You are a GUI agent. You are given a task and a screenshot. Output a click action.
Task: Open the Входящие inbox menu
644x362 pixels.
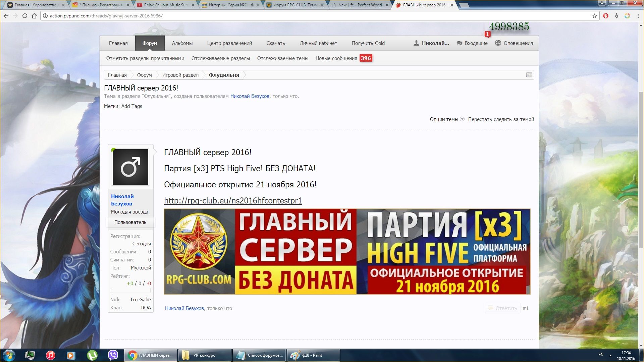[472, 43]
